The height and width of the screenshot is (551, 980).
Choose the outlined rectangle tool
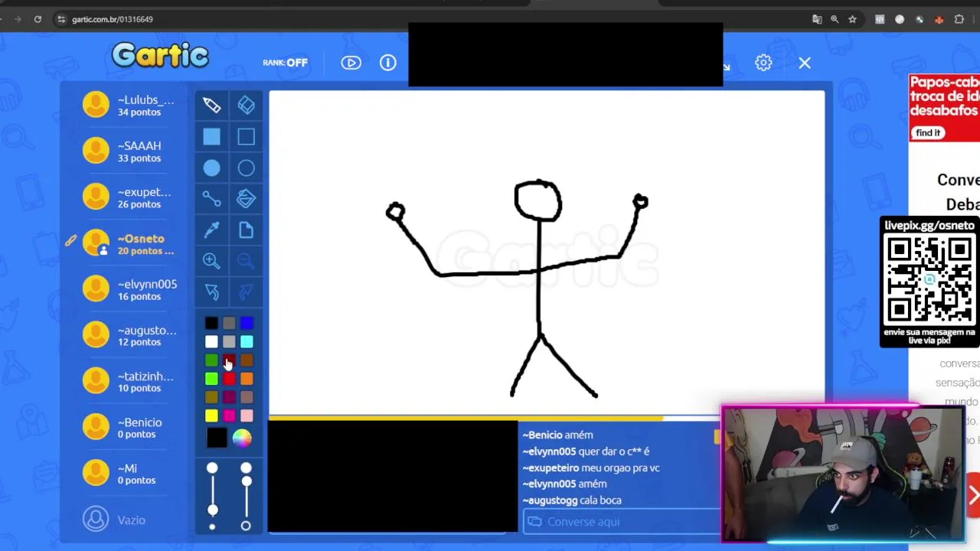(x=246, y=137)
